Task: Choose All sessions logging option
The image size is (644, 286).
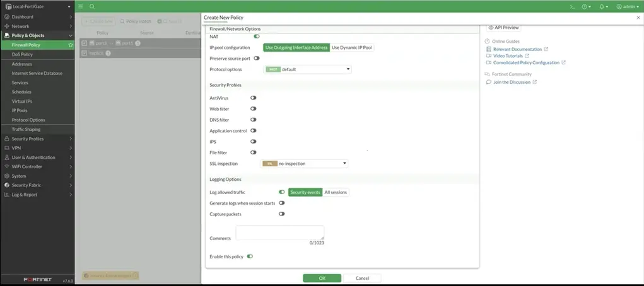Action: click(336, 192)
